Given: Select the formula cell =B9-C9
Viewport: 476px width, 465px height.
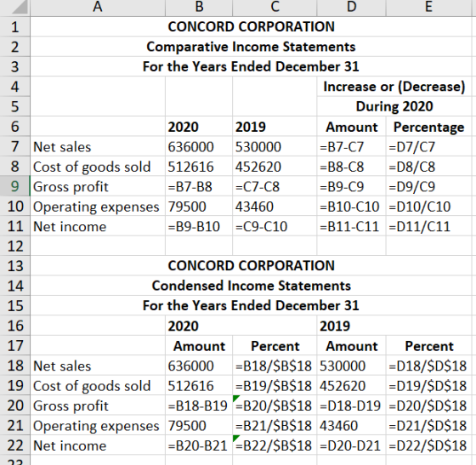Looking at the screenshot, I should [352, 186].
